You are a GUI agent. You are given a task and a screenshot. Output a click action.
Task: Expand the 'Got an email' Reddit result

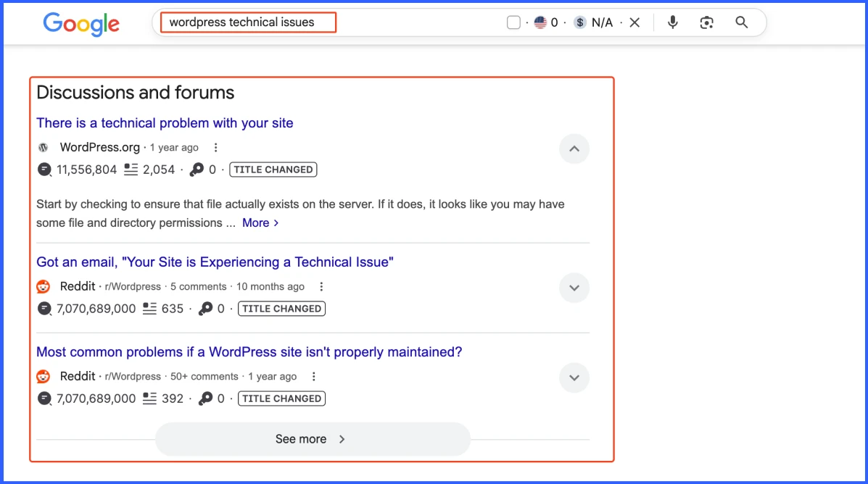pyautogui.click(x=574, y=288)
